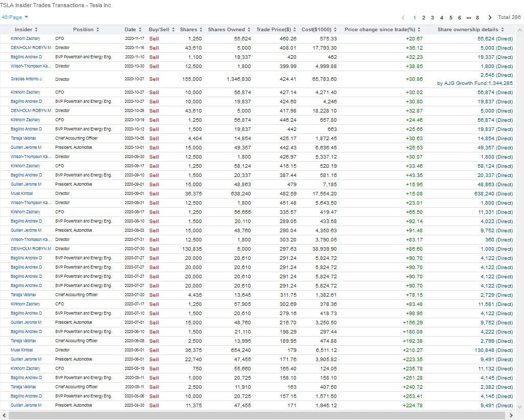Click '130,848 (Direct)' ownership details
524x420 pixels.
point(494,350)
